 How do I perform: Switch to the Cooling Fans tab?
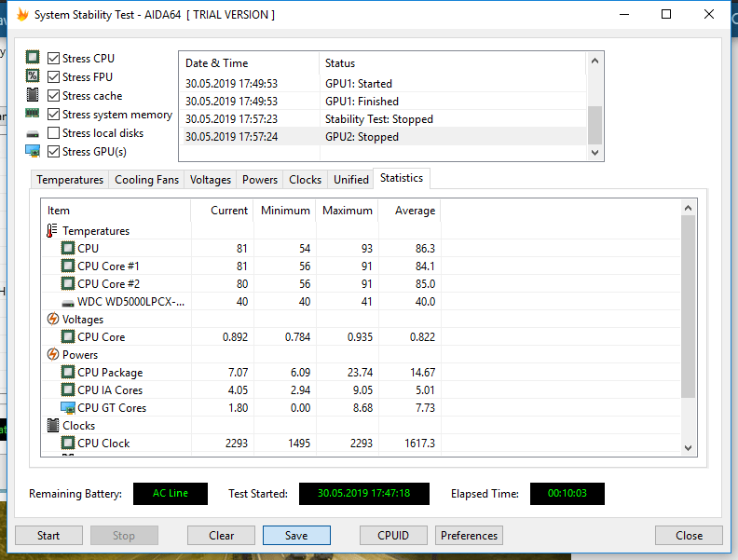pos(146,180)
